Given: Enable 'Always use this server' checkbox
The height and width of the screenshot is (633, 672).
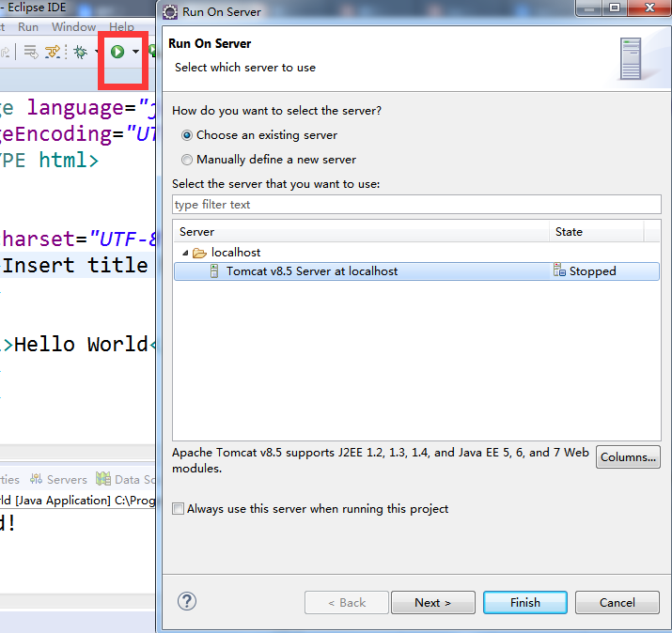Looking at the screenshot, I should click(x=179, y=509).
